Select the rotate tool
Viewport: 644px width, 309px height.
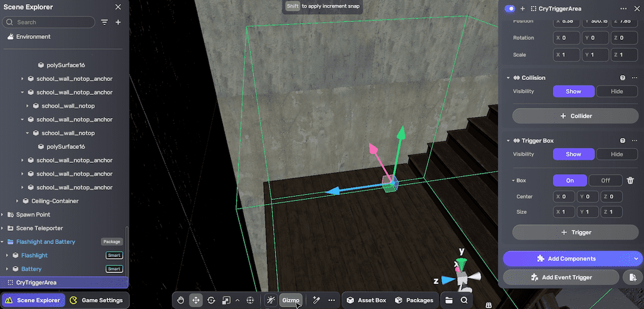coord(211,301)
